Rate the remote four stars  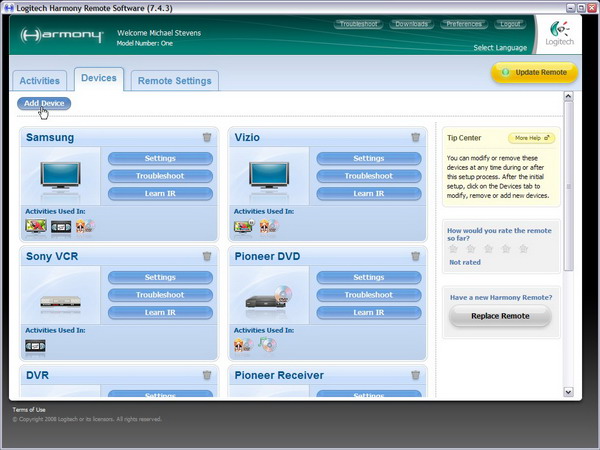506,249
